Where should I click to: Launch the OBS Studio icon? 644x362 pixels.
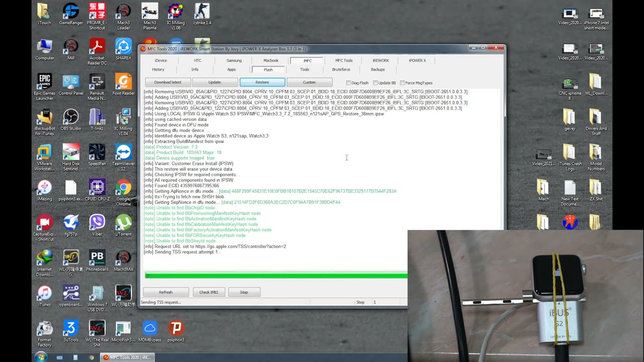[71, 120]
